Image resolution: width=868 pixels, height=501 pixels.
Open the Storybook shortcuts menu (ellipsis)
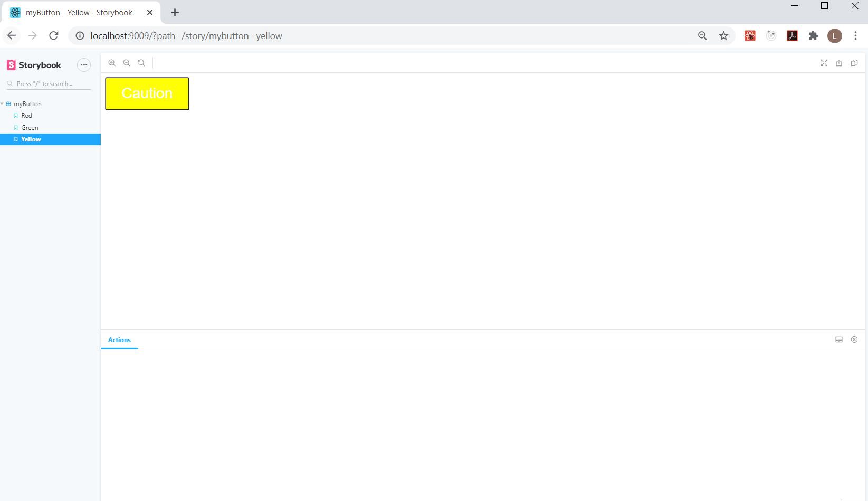[84, 64]
